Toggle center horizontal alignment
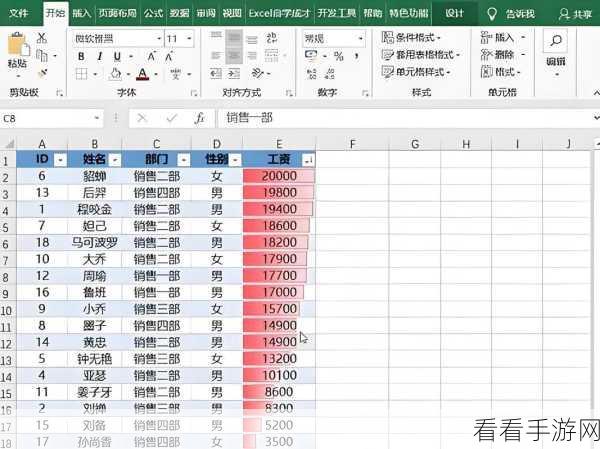Viewport: 600px width, 449px height. click(234, 56)
